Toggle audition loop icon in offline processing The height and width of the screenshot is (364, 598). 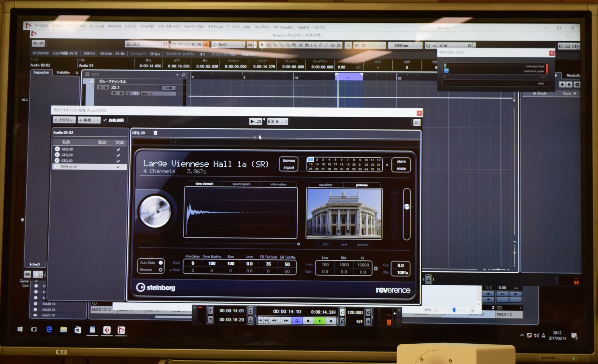[x=259, y=121]
